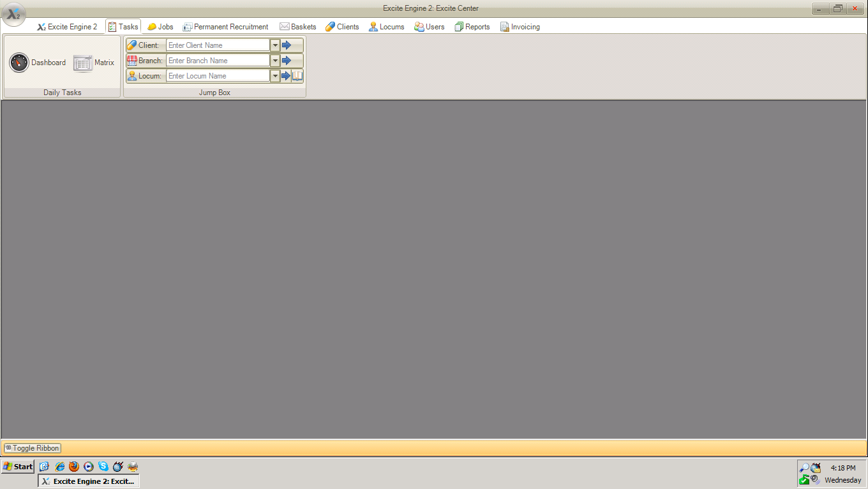Jump to locum with the blue arrow
868x489 pixels.
(x=286, y=76)
